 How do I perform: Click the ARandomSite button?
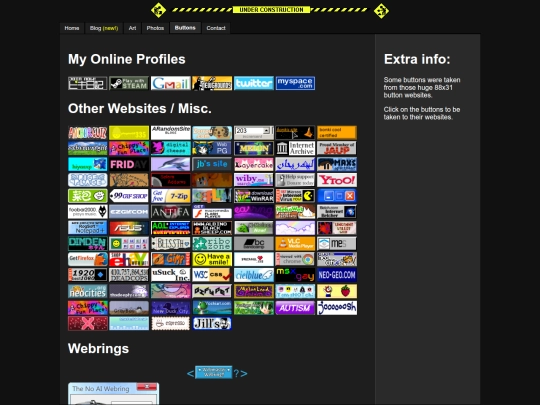(x=170, y=133)
